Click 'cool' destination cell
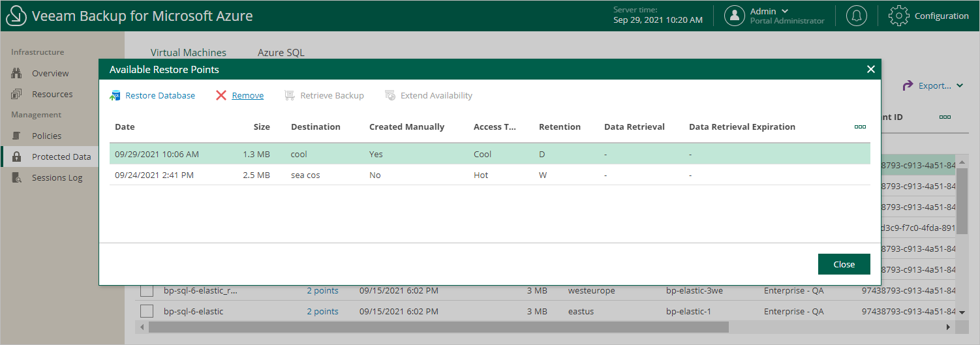This screenshot has width=980, height=345. tap(299, 154)
